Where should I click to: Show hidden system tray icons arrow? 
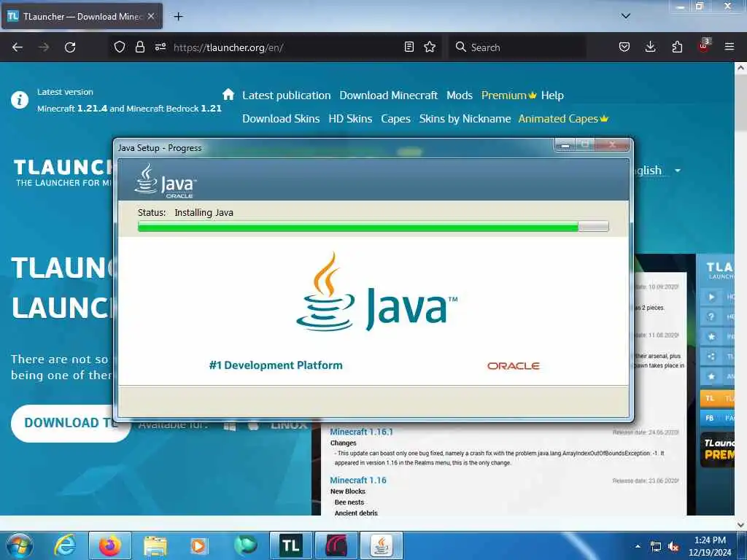(x=638, y=546)
